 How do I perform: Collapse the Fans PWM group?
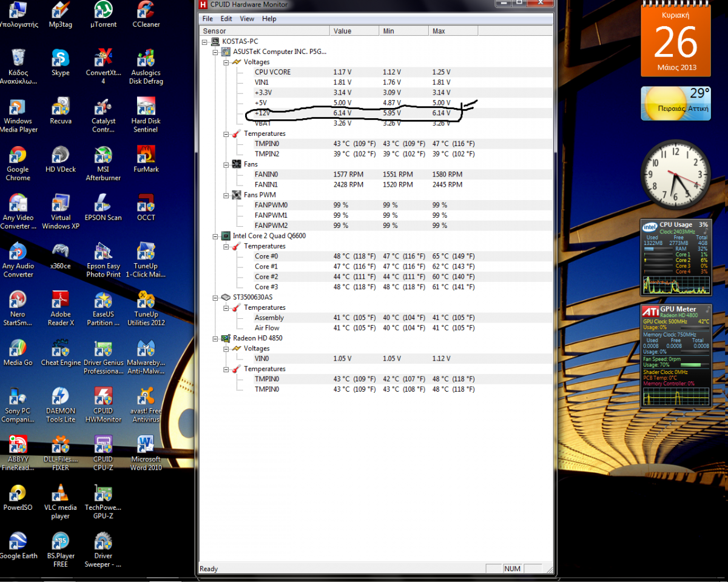[226, 195]
